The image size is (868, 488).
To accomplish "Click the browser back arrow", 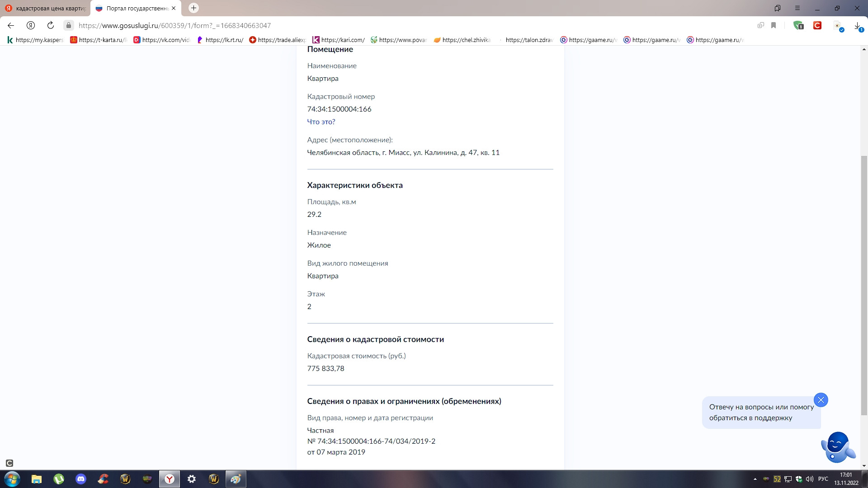I will coord(11,25).
